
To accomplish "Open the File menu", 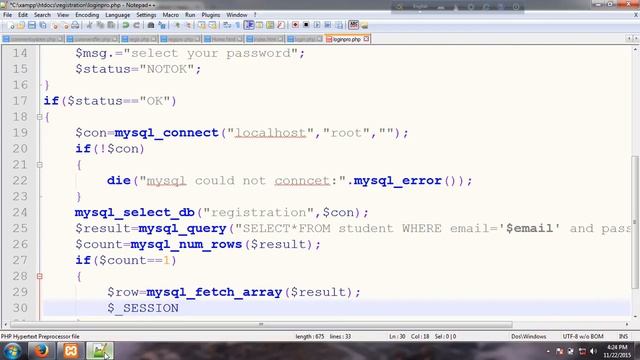I will 7,15.
